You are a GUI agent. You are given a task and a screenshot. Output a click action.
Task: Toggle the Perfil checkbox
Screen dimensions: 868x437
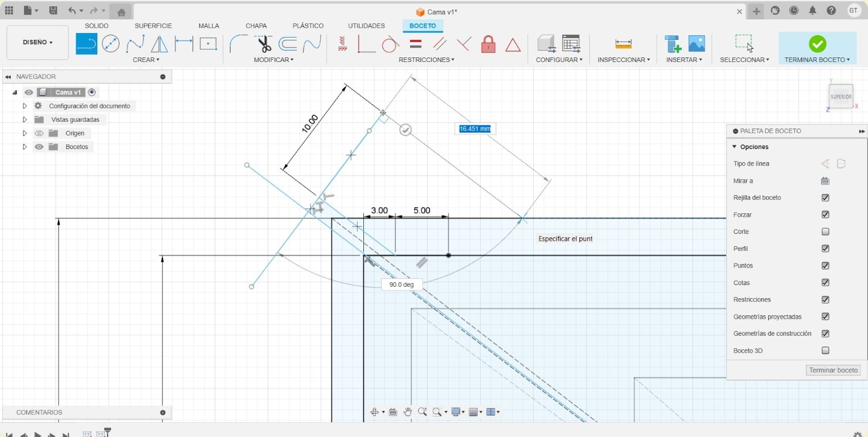tap(825, 249)
